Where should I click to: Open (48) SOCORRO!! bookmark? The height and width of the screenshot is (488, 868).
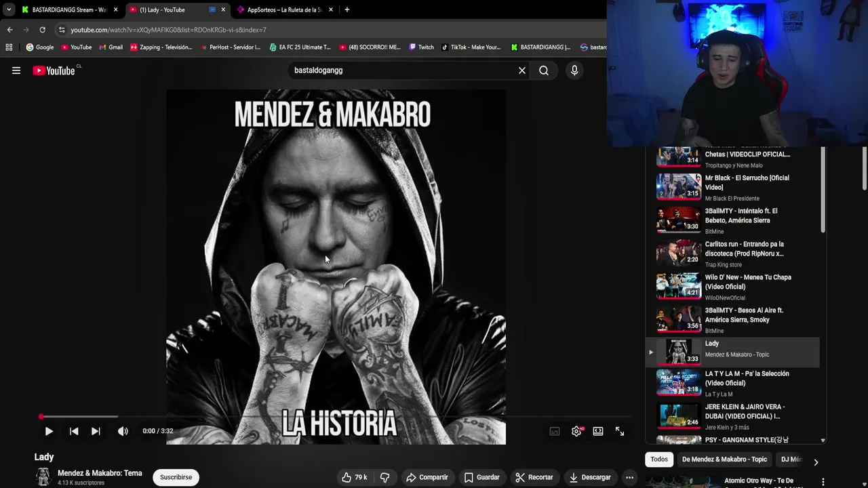click(370, 47)
